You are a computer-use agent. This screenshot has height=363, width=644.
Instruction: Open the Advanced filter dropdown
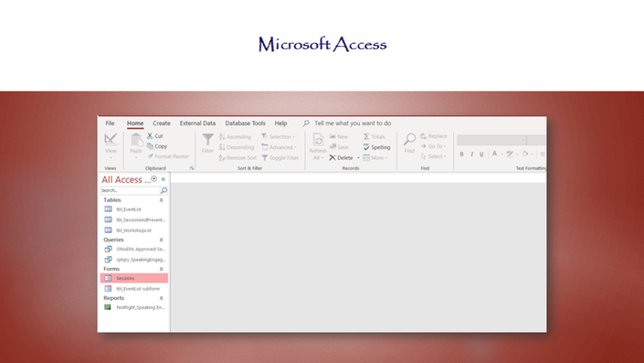point(280,147)
